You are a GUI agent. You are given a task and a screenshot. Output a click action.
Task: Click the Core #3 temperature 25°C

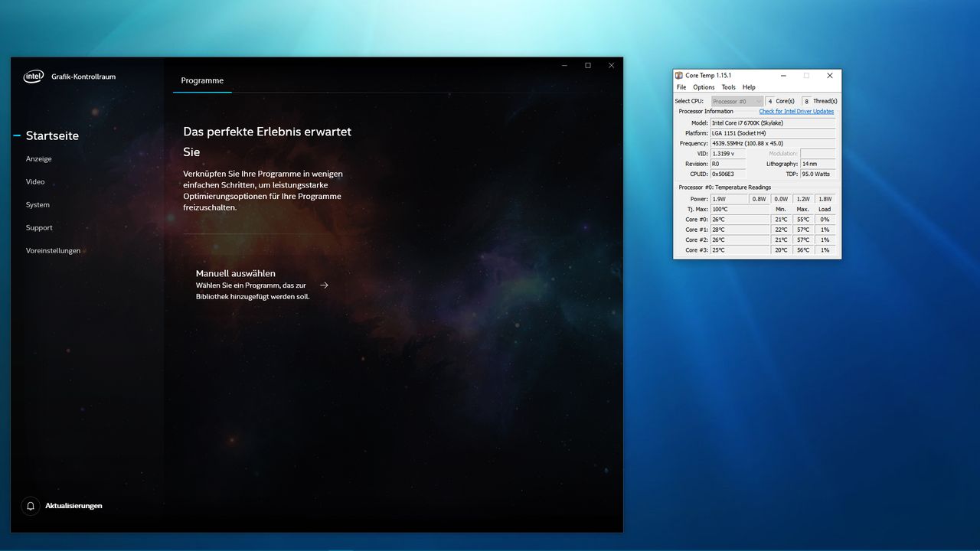(740, 250)
